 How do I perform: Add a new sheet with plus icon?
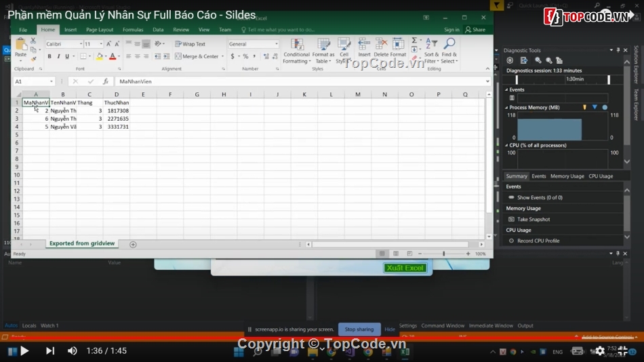tap(133, 245)
